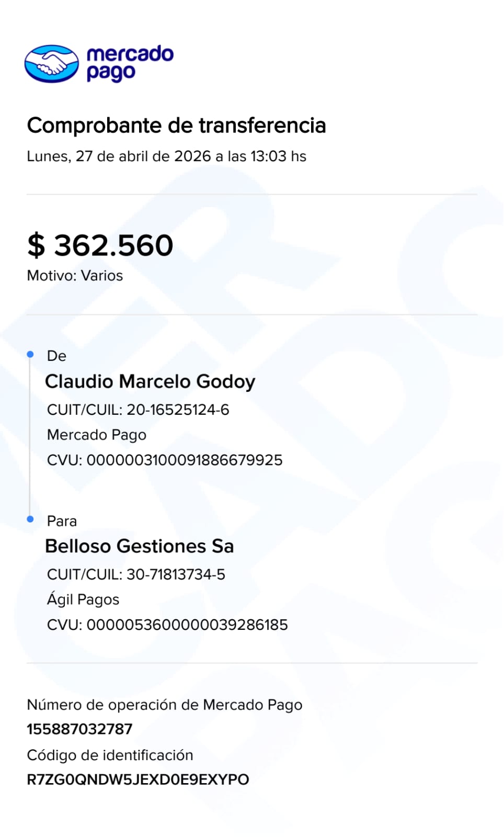Click the sender CUIT/CUIL 20-16525124-6

pyautogui.click(x=138, y=410)
